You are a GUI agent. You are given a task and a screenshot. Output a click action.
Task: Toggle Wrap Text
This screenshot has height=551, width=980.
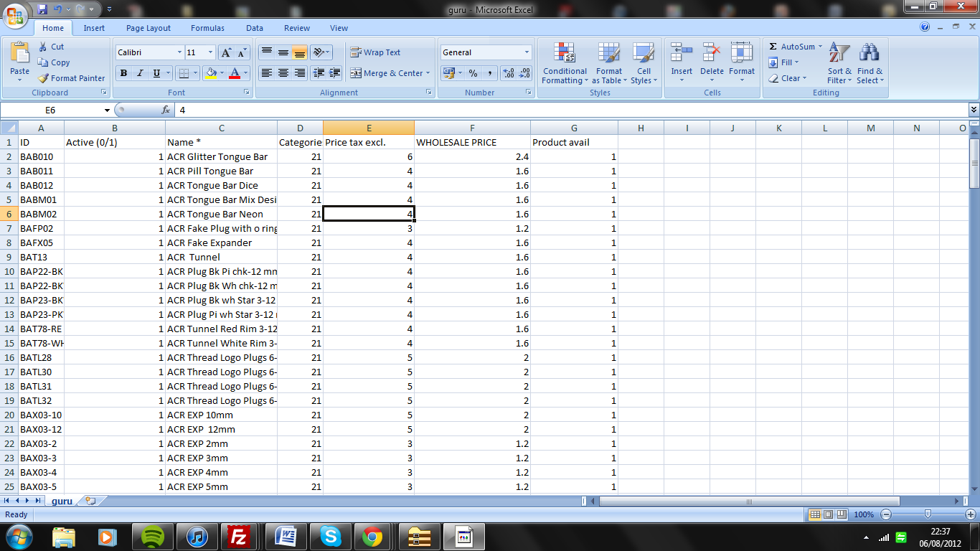375,52
